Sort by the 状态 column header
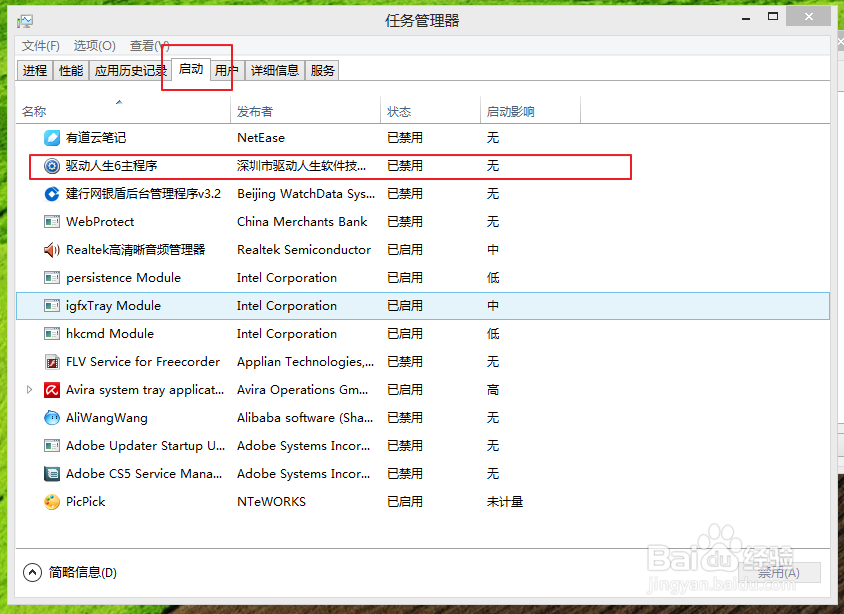The width and height of the screenshot is (844, 614). pyautogui.click(x=431, y=111)
